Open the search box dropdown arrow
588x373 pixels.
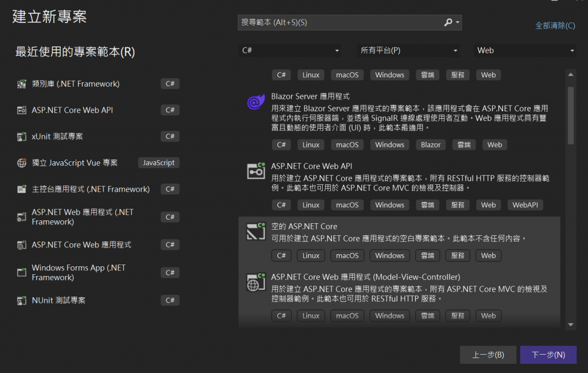458,22
